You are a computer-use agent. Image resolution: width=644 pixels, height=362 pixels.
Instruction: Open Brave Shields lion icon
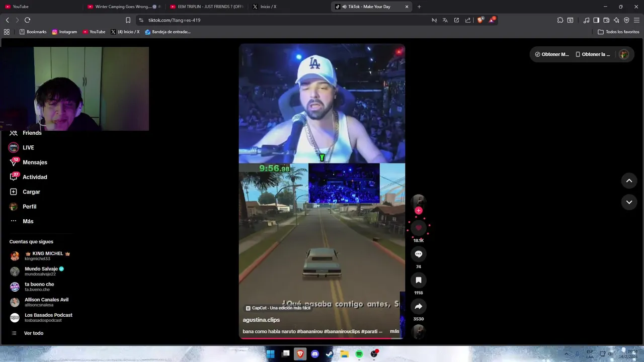tap(480, 20)
